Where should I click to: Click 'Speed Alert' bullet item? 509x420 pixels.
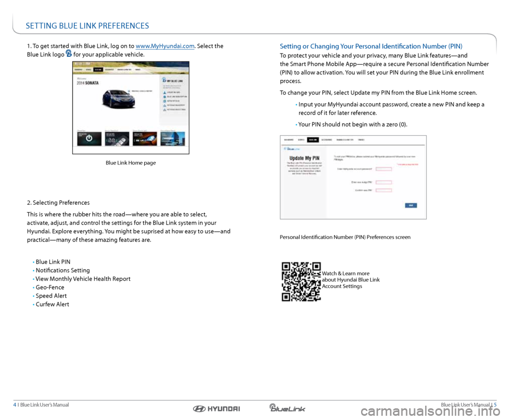(x=51, y=296)
